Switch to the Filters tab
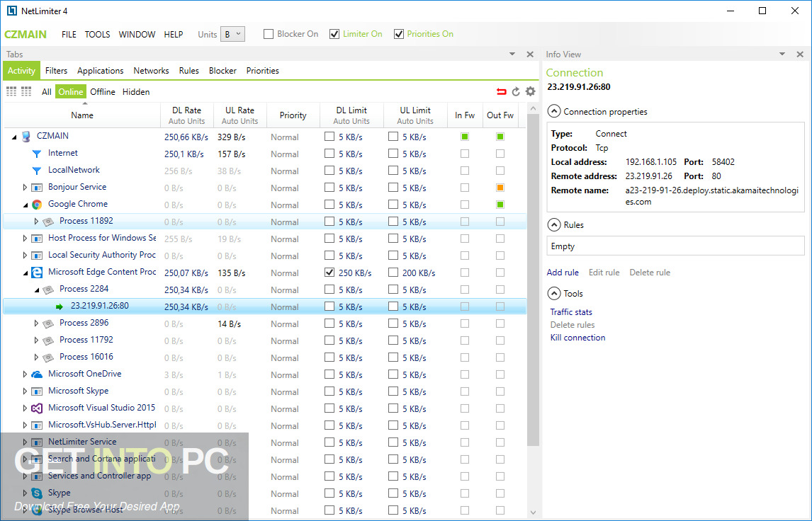This screenshot has height=521, width=812. (56, 71)
